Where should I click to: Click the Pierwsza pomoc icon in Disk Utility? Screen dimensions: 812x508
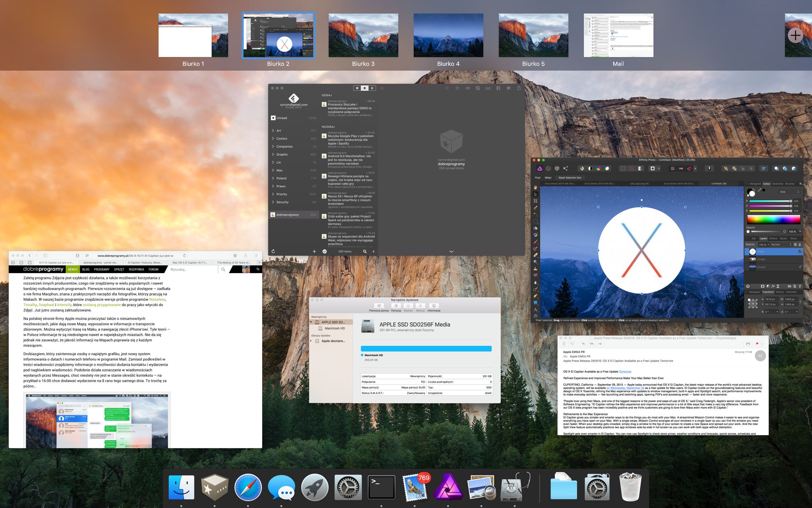[x=379, y=306]
